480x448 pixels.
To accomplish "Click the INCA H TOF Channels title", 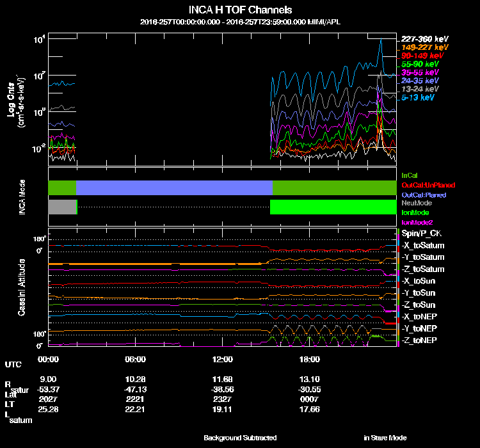I will (x=241, y=10).
